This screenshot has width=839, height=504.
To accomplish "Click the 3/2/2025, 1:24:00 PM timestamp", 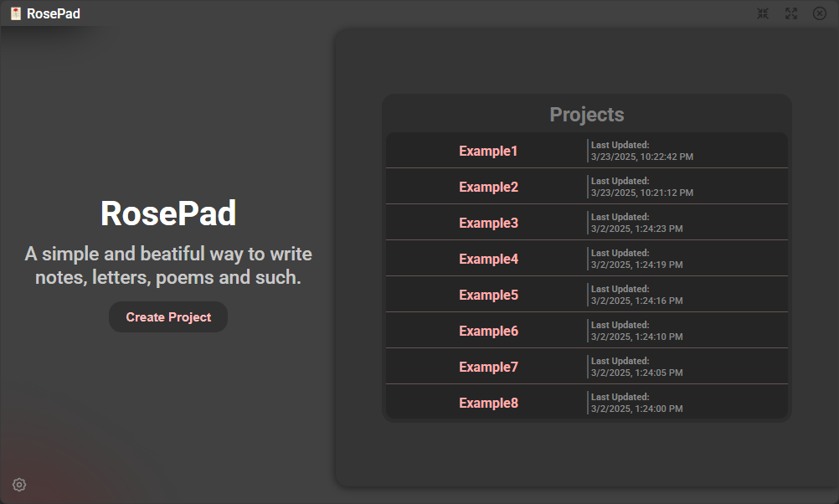I will pos(636,409).
